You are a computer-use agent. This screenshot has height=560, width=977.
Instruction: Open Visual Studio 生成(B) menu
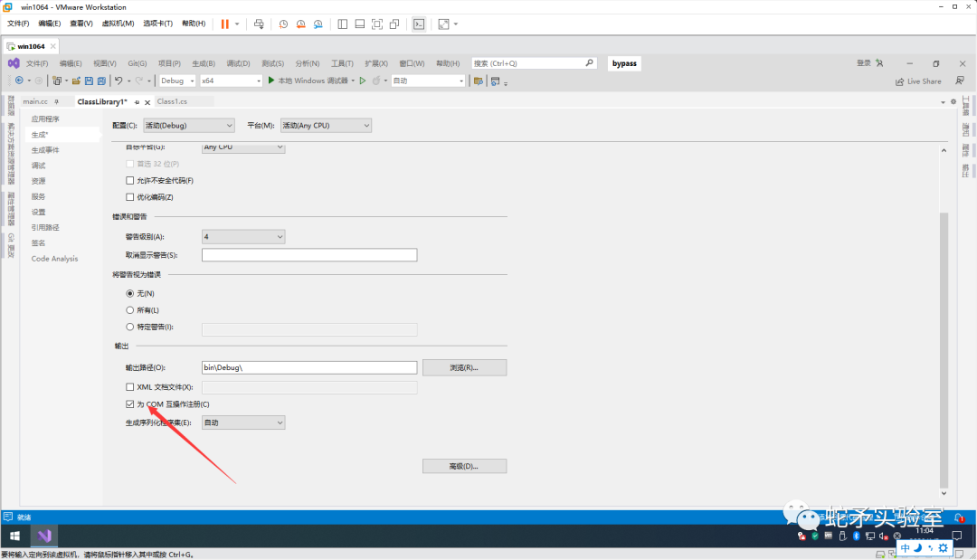[x=204, y=63]
